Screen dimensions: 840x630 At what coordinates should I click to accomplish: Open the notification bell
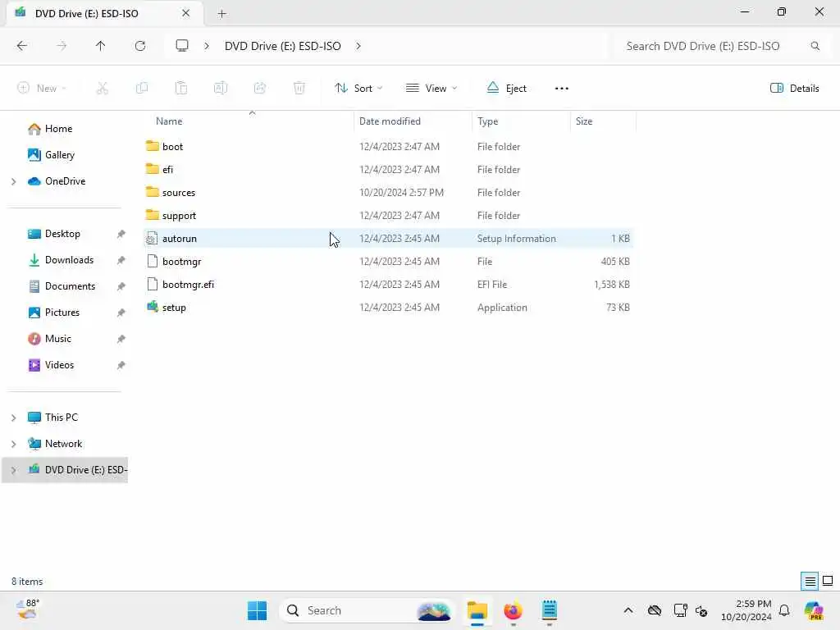784,610
